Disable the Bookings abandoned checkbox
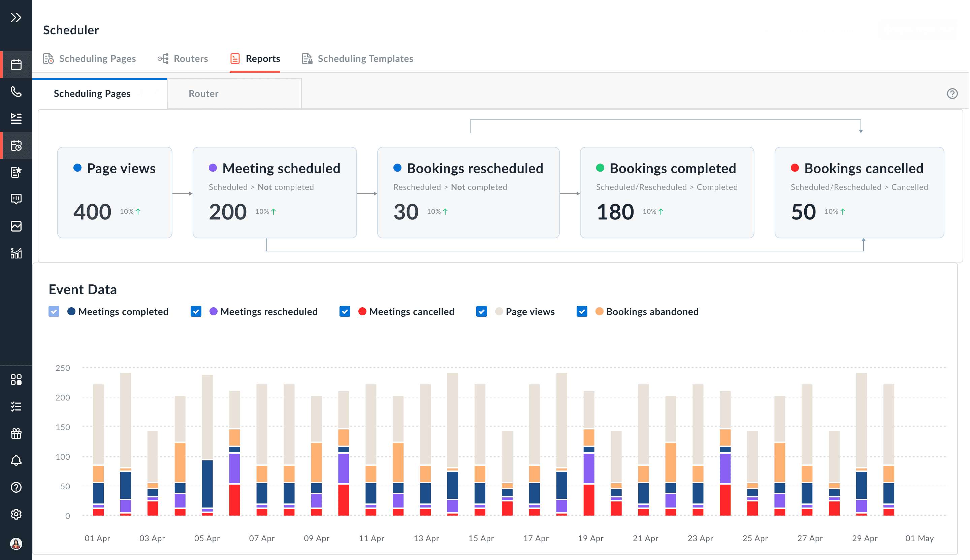 (x=582, y=312)
